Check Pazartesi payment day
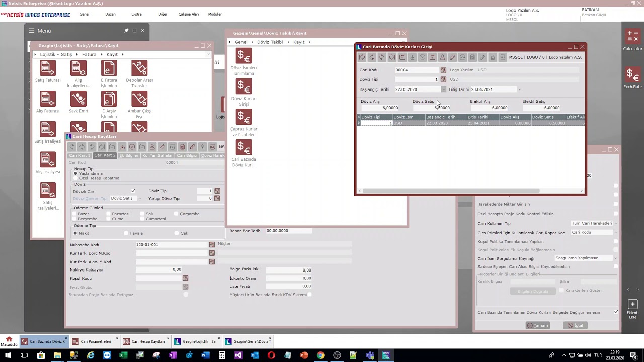The height and width of the screenshot is (362, 644). (108, 214)
